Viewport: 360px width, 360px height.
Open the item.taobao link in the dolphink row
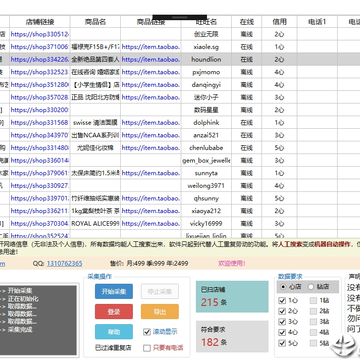[151, 123]
